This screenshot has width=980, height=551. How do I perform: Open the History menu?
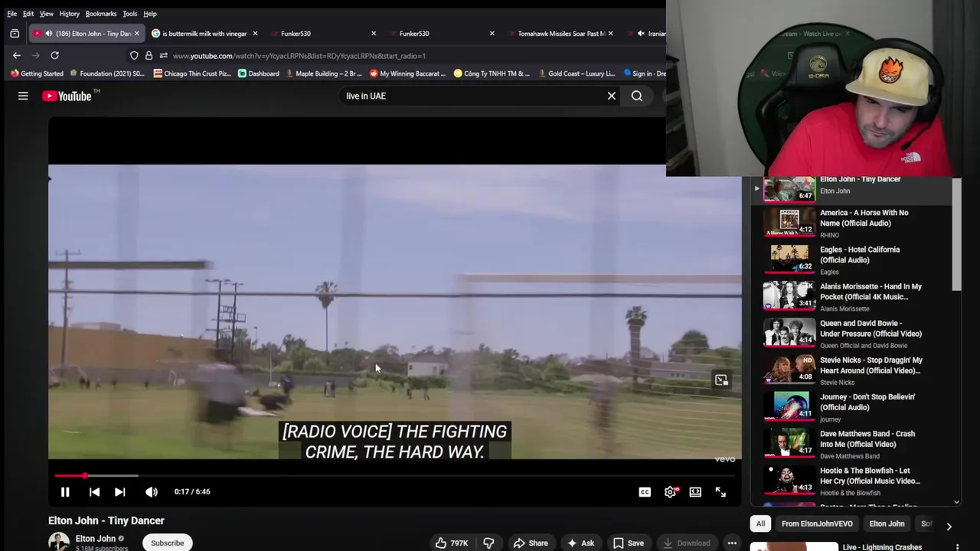tap(70, 14)
